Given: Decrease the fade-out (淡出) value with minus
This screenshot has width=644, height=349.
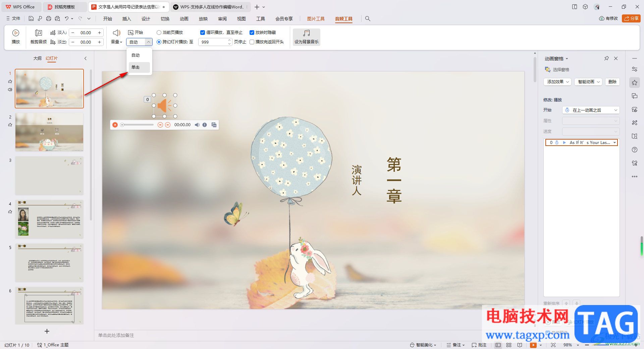Looking at the screenshot, I should click(x=73, y=42).
